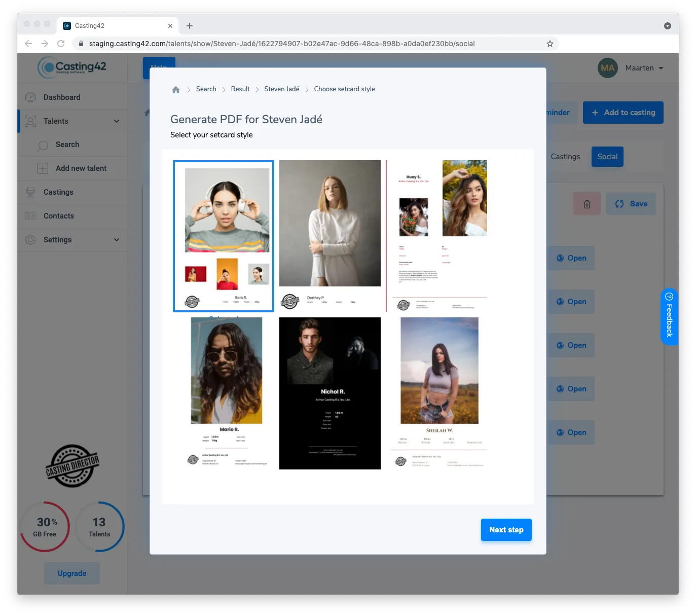Click the home icon in breadcrumb
The height and width of the screenshot is (616, 696).
tap(176, 90)
